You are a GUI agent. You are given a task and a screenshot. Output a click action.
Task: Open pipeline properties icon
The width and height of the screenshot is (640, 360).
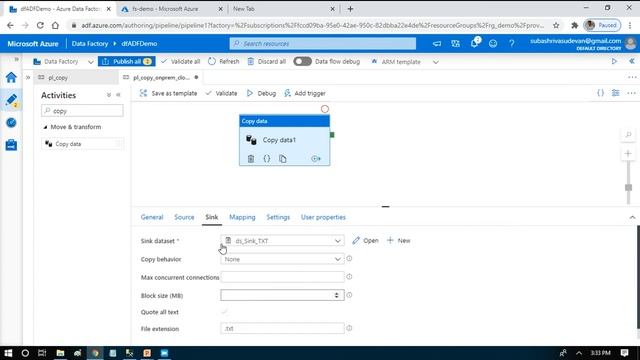point(616,93)
